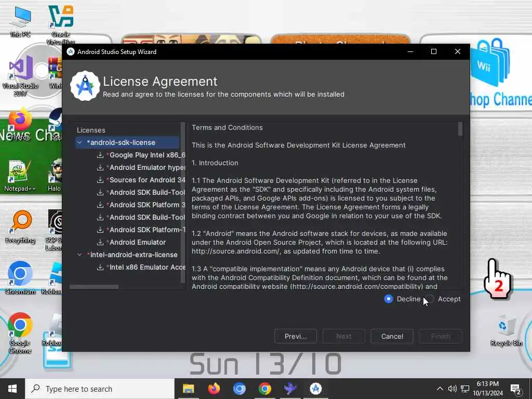Click download icon beside Intel x86 Emulator Accelerator
Screen dimensions: 532x399
100,268
